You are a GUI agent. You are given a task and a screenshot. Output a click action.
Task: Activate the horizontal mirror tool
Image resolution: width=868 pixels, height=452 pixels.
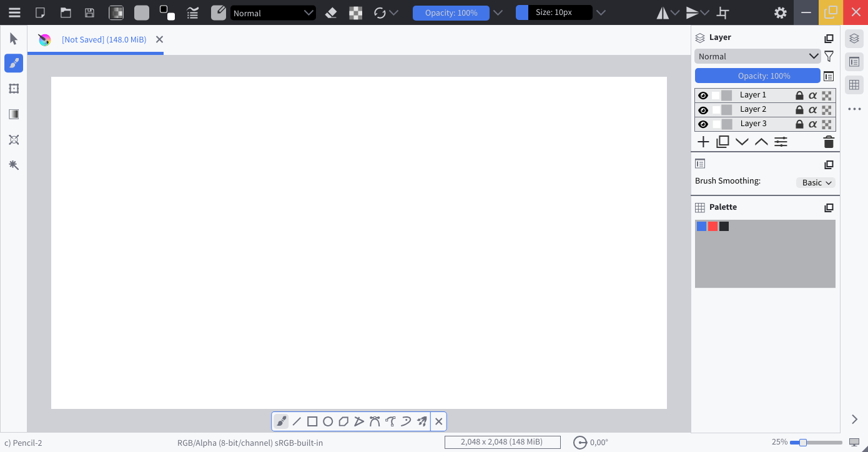click(663, 12)
